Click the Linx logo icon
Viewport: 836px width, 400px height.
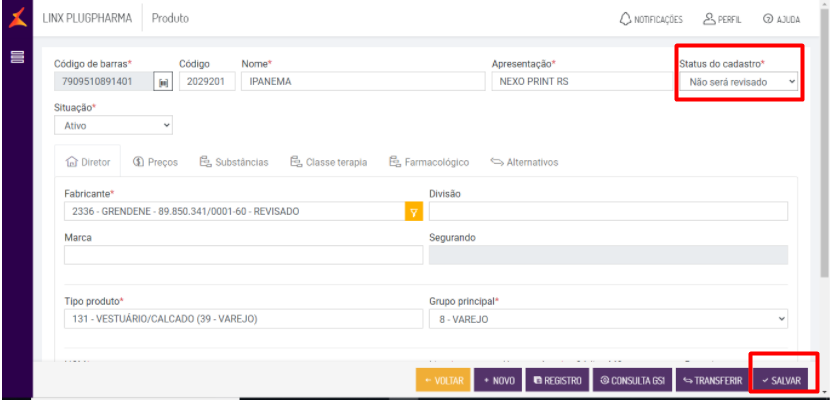point(16,18)
